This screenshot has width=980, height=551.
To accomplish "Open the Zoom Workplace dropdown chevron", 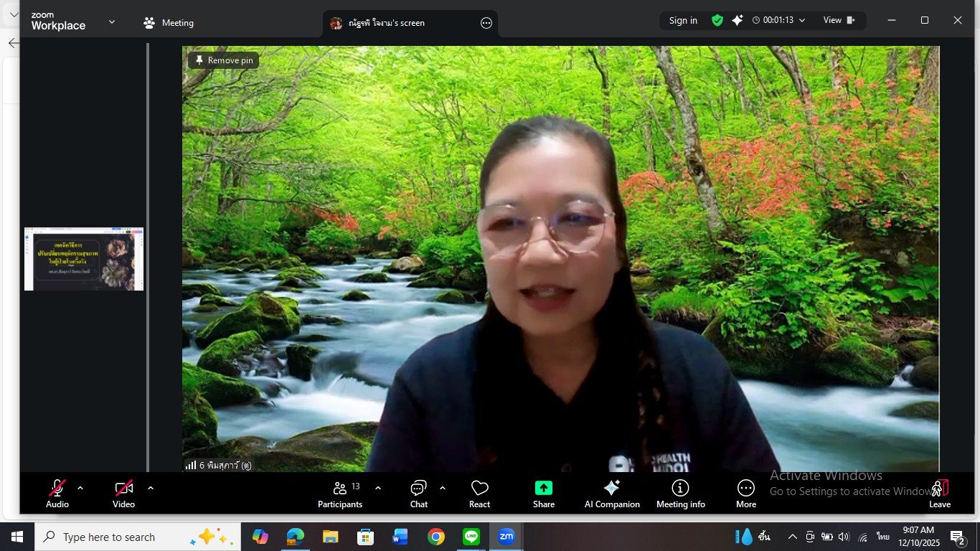I will point(112,22).
